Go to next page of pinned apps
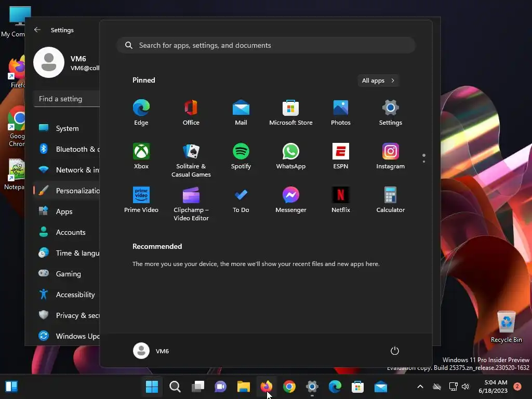532x399 pixels. click(424, 162)
